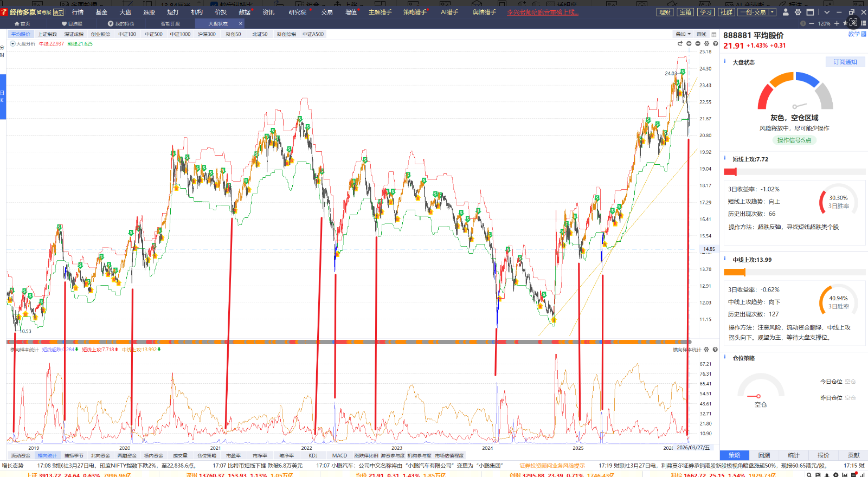868x477 pixels.
Task: Increase page zoom with the 120% plus control
Action: click(837, 23)
